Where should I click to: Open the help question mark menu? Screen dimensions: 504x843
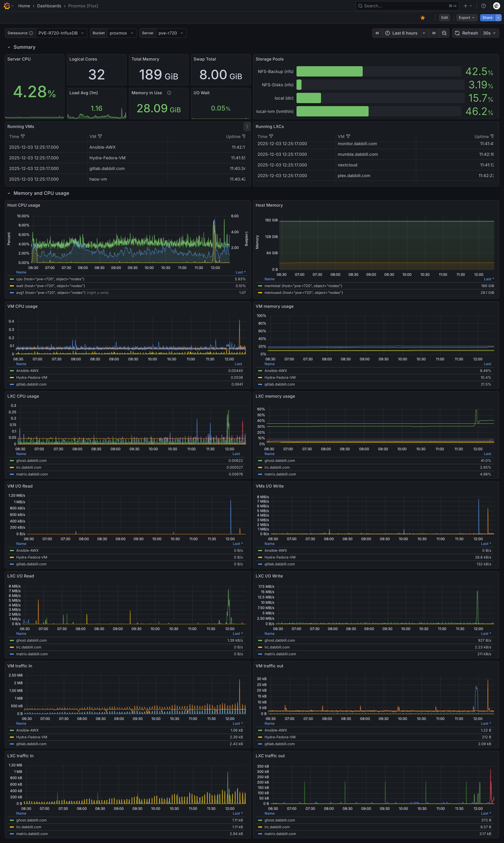click(483, 6)
